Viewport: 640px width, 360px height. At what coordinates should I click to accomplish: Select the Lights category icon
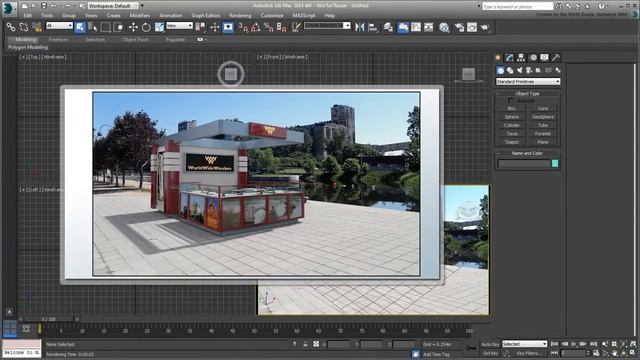(519, 71)
